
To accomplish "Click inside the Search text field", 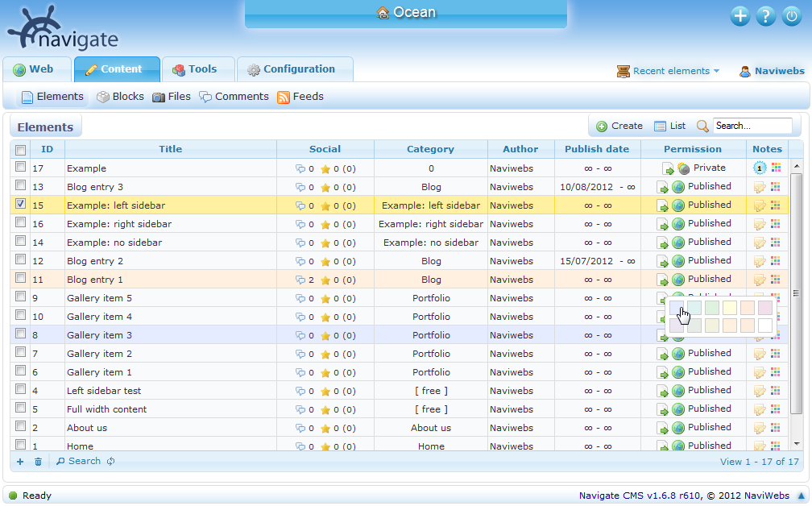I will [x=751, y=125].
